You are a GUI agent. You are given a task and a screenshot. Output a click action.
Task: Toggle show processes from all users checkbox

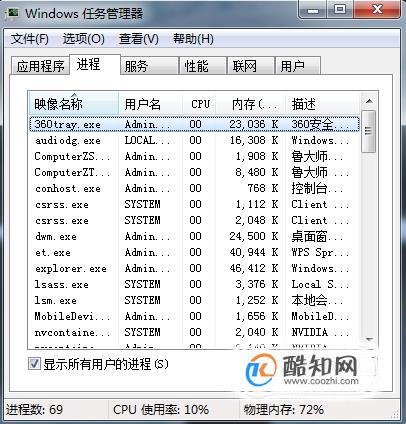[x=34, y=364]
